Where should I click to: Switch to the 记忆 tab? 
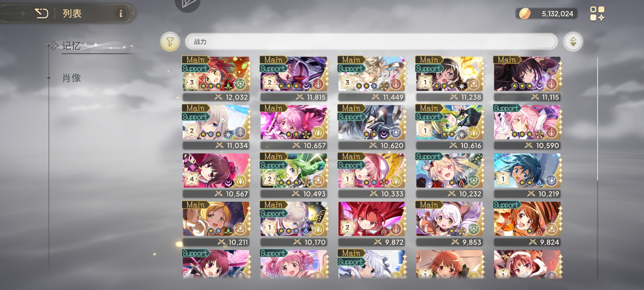(x=71, y=46)
